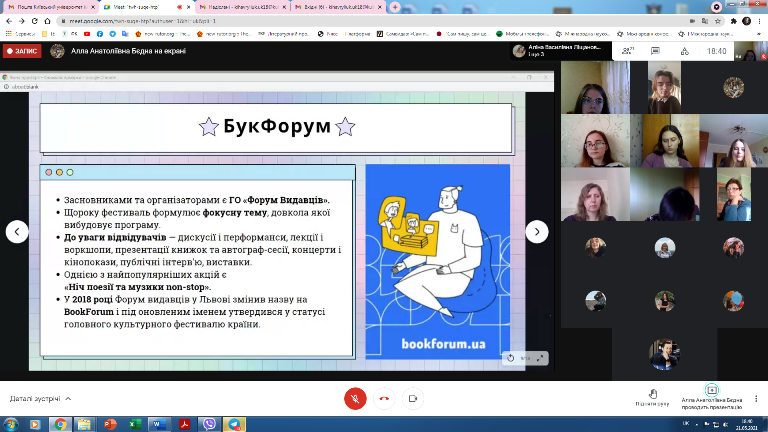Screen dimensions: 768x432
Task: Open Telegram from the taskbar
Action: [x=234, y=424]
